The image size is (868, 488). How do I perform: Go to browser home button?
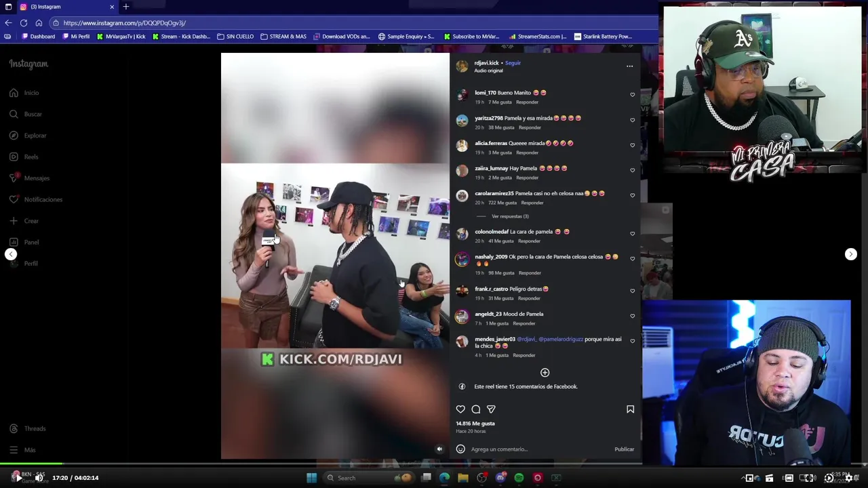coord(39,22)
